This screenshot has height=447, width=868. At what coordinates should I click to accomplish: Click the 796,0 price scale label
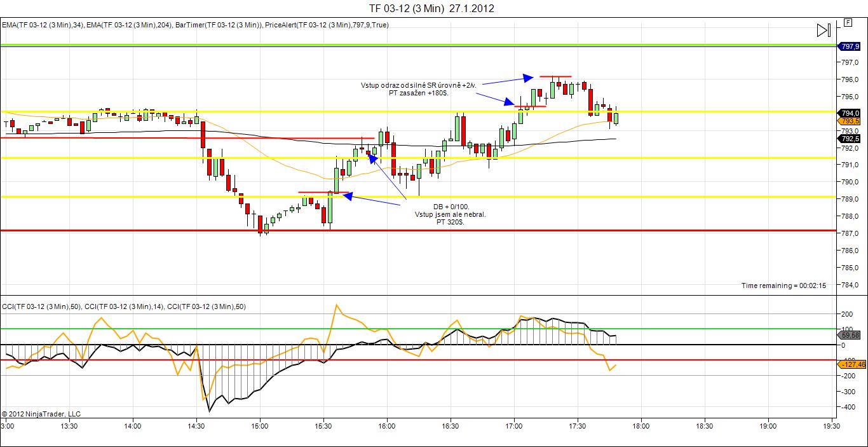[851, 79]
